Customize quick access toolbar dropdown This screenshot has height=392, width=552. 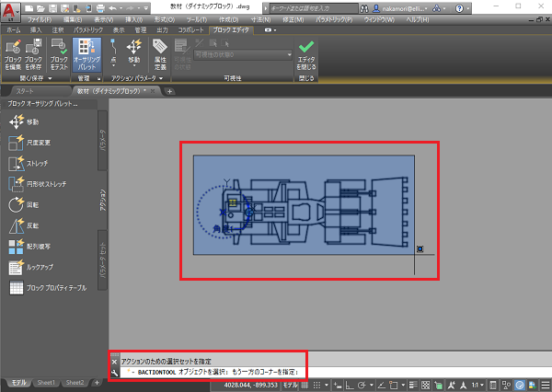click(145, 8)
